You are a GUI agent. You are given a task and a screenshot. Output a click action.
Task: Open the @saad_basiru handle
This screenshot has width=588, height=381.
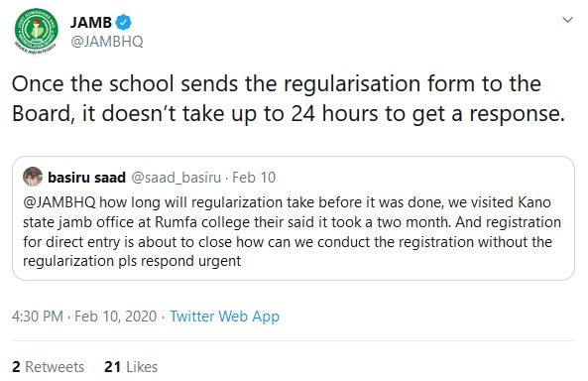pyautogui.click(x=176, y=178)
